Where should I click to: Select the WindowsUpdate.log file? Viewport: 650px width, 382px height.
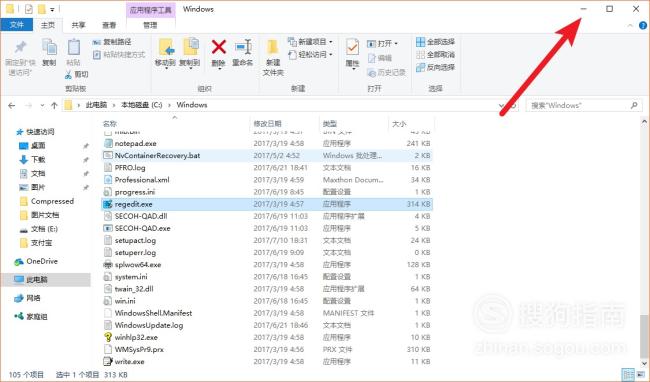148,325
